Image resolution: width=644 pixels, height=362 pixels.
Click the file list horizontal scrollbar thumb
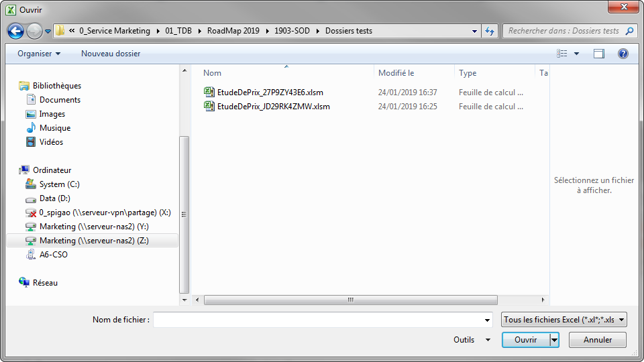pyautogui.click(x=351, y=300)
